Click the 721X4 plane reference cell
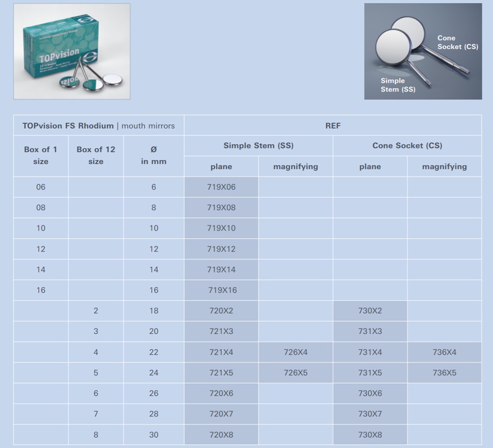The image size is (493, 448). click(221, 352)
